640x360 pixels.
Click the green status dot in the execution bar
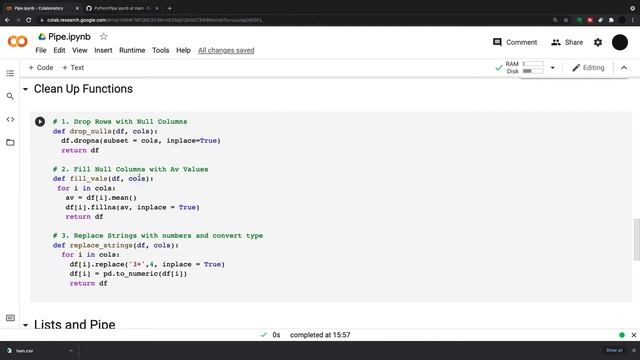coord(622,335)
